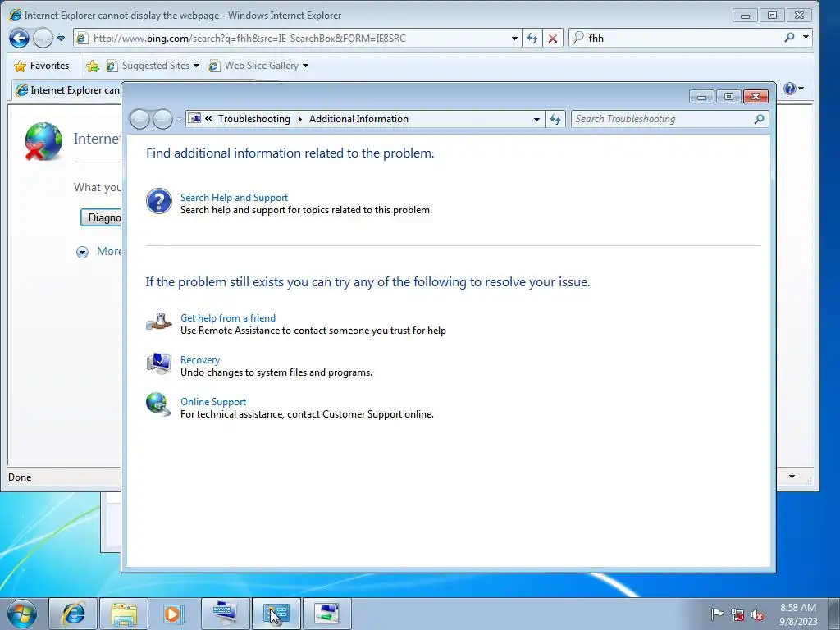Click the taskbar clock showing 8:58 AM
Viewport: 840px width, 630px height.
pos(798,614)
